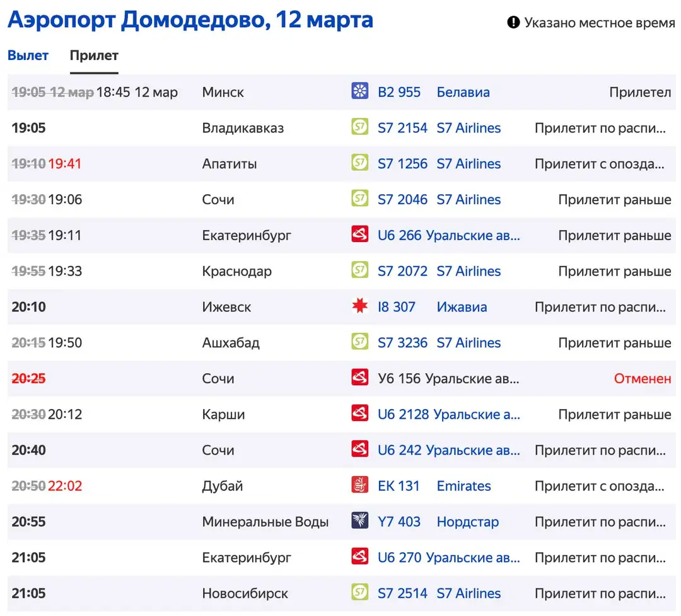Click the local time warning exclamation icon

pos(513,22)
